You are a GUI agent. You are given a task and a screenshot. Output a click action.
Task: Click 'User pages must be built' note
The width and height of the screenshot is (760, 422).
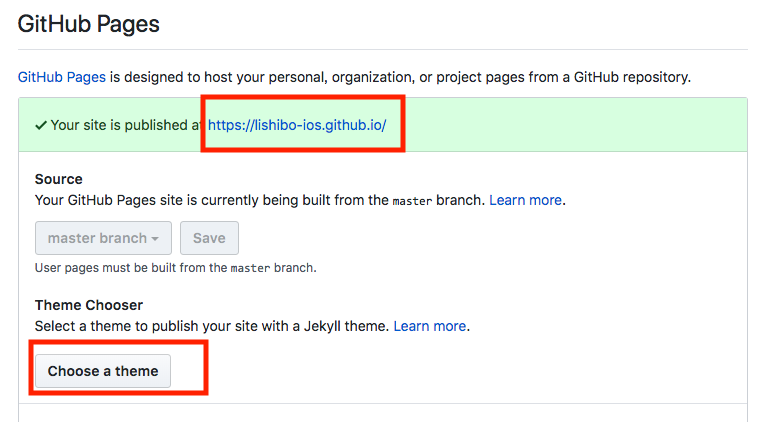(x=175, y=268)
